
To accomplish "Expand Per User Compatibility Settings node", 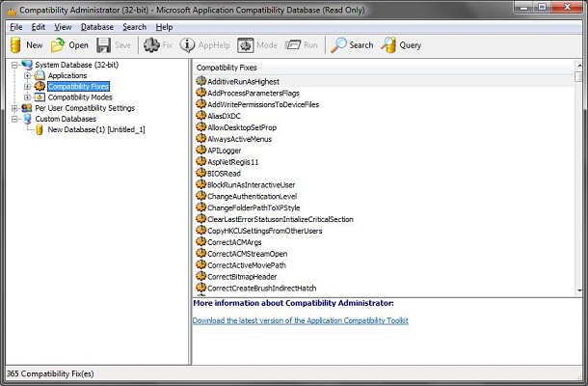I will pos(14,108).
